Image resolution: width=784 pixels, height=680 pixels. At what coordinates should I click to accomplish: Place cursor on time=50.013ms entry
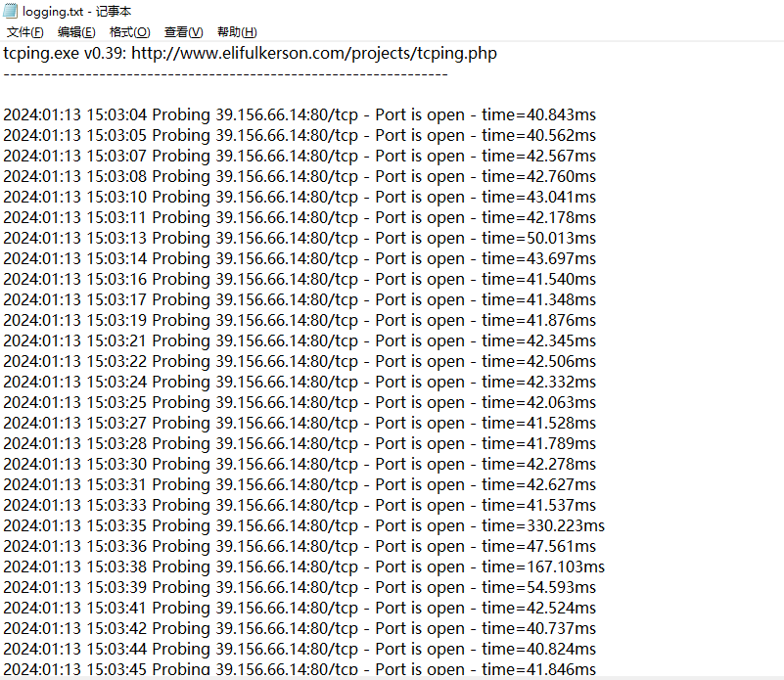538,238
